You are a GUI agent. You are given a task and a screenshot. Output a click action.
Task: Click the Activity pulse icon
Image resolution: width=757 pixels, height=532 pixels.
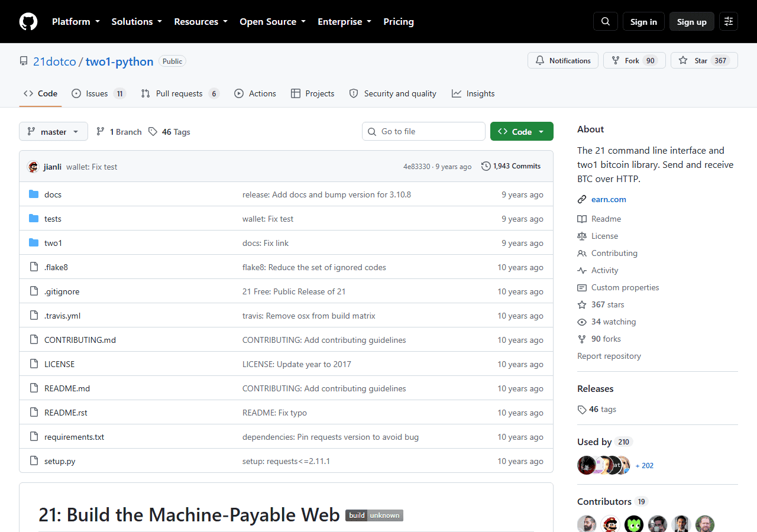pos(582,270)
